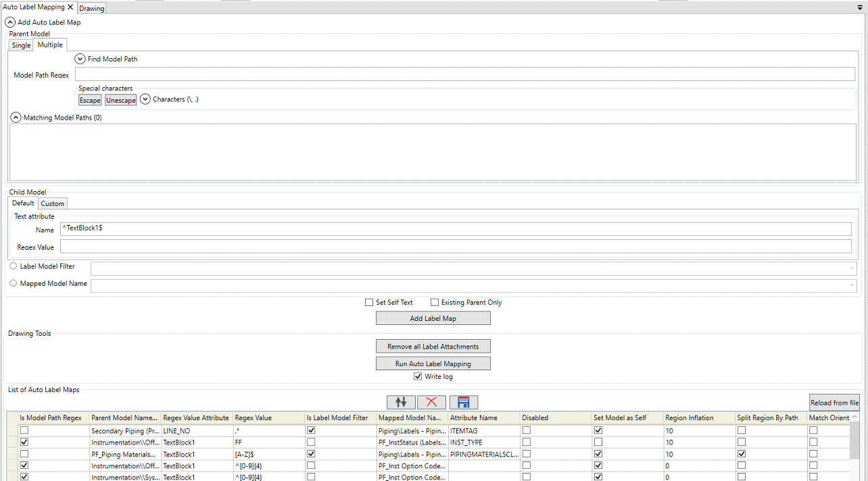The image size is (868, 481).
Task: Close the Auto Label Mapping tab
Action: 70,7
